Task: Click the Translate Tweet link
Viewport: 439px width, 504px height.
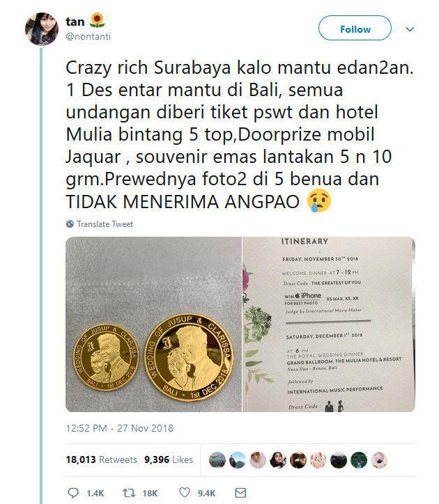Action: point(105,224)
